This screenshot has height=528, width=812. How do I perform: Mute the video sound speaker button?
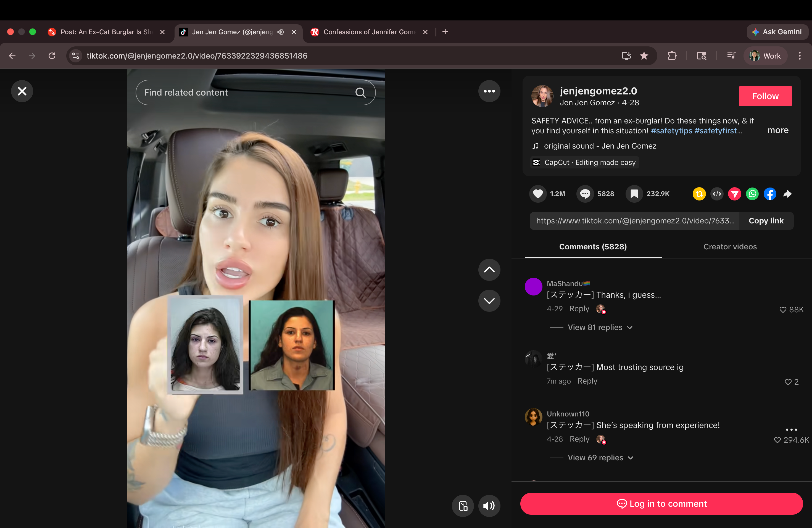(x=489, y=506)
